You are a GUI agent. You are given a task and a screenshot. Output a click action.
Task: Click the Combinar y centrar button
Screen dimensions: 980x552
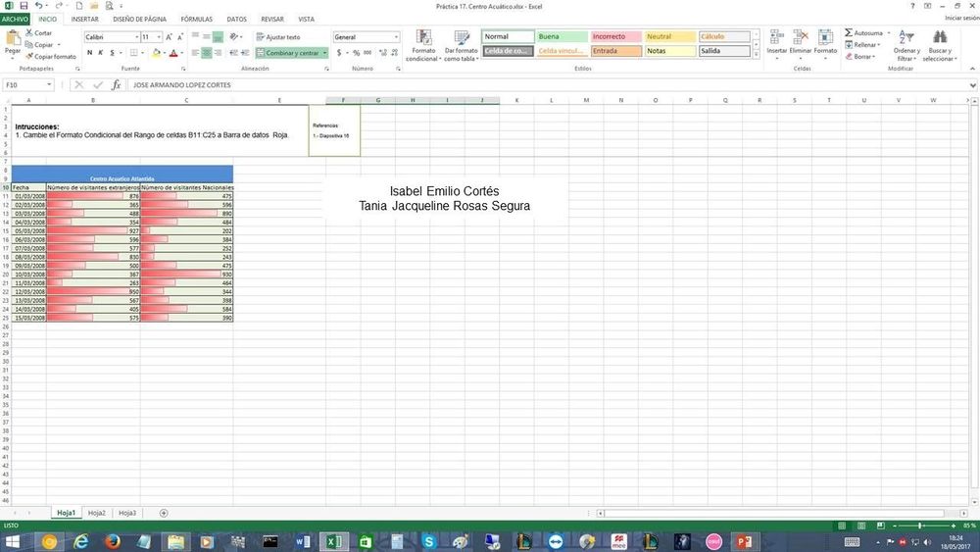(x=292, y=53)
